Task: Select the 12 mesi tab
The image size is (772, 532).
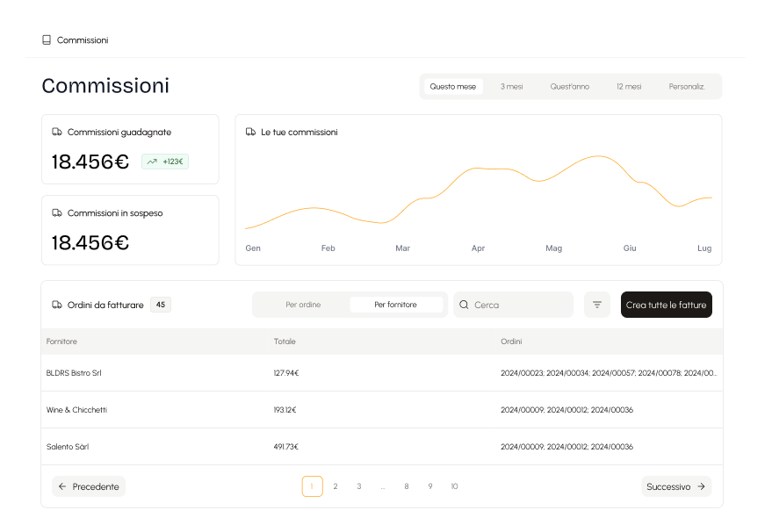Action: [629, 86]
